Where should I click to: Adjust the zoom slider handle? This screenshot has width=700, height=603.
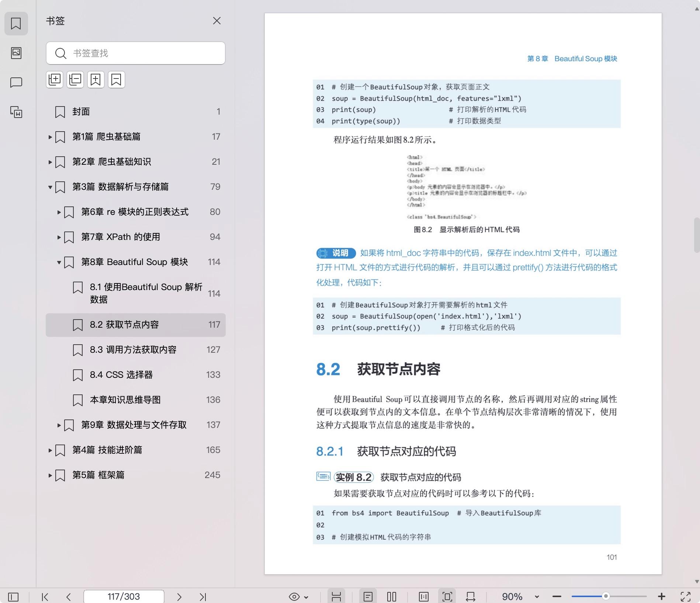click(x=606, y=596)
